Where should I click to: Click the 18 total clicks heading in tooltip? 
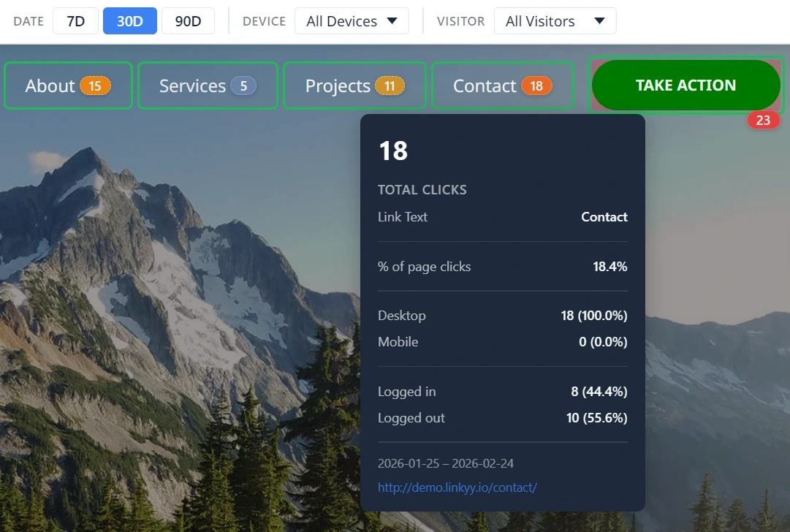point(393,151)
